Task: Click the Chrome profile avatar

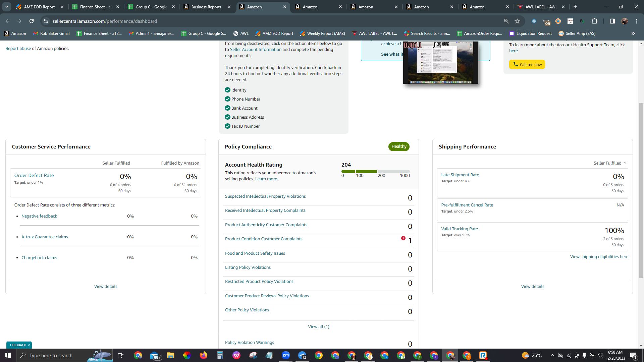Action: (625, 21)
